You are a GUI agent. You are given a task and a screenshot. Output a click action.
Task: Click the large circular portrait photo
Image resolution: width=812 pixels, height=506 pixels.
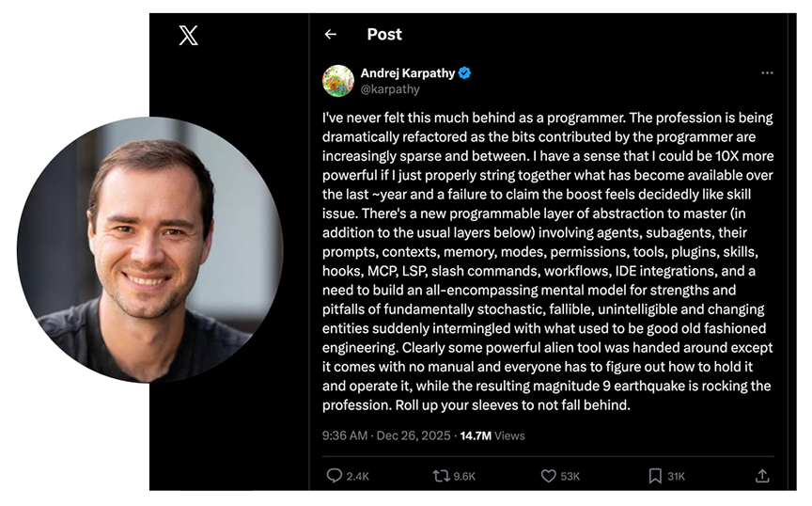click(149, 249)
